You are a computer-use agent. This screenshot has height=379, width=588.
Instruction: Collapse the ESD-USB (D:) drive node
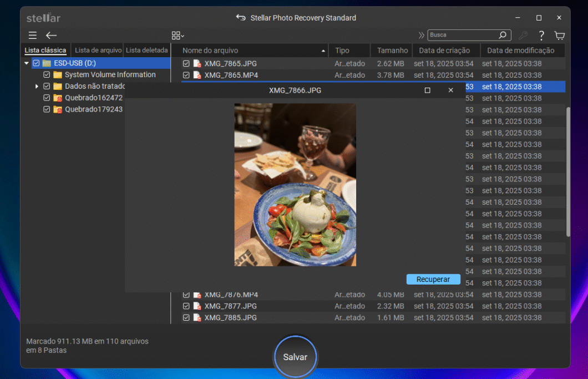(x=26, y=63)
